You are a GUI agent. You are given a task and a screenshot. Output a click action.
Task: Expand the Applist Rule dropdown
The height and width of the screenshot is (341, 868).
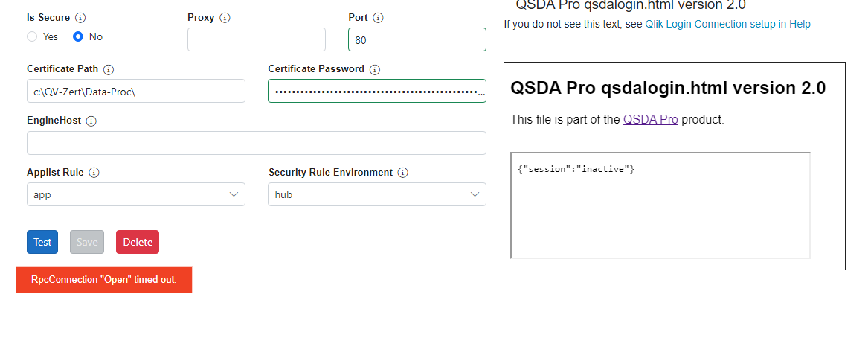pos(135,194)
